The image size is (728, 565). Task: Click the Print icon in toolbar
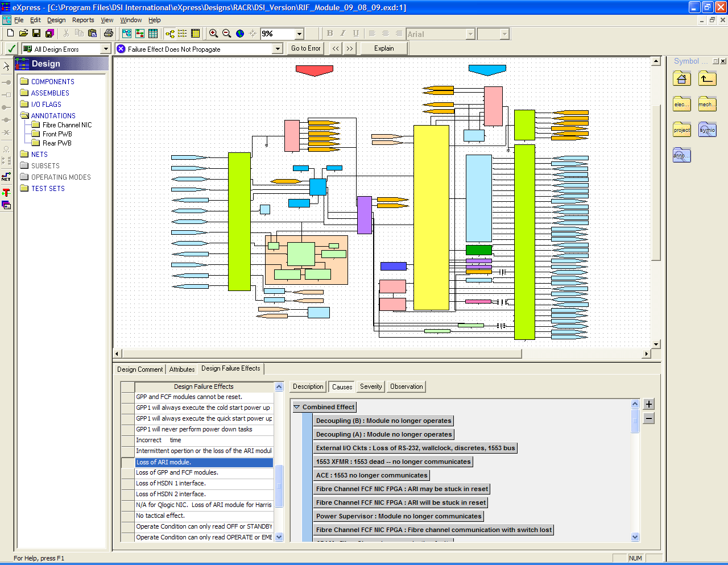pos(109,34)
